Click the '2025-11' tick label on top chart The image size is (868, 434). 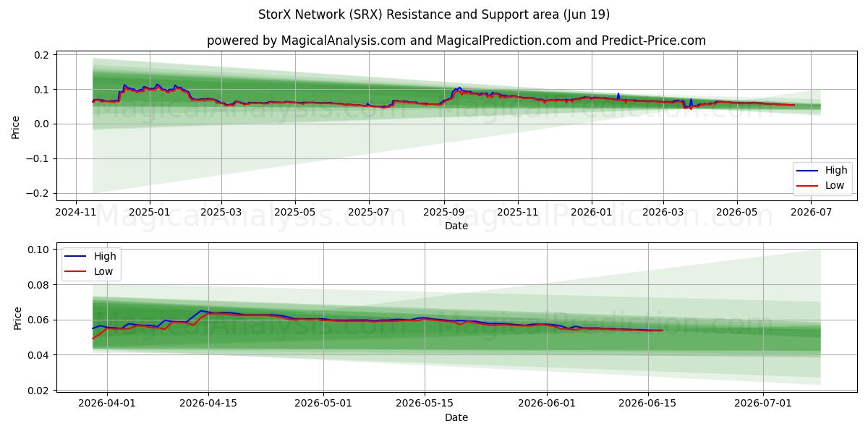518,213
